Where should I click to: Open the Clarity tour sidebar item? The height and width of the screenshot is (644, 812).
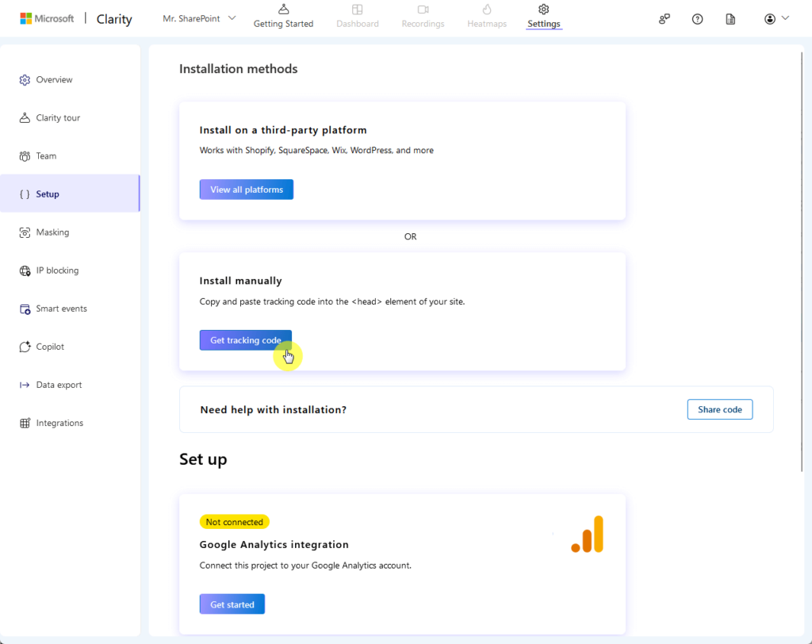click(x=70, y=117)
